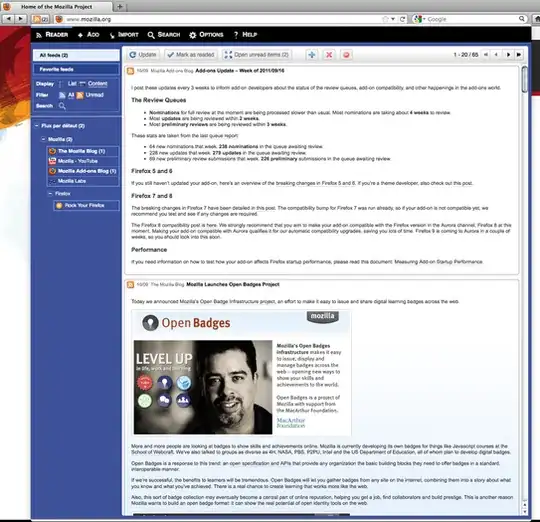
Task: Click the browser Forward button
Action: click(20, 19)
